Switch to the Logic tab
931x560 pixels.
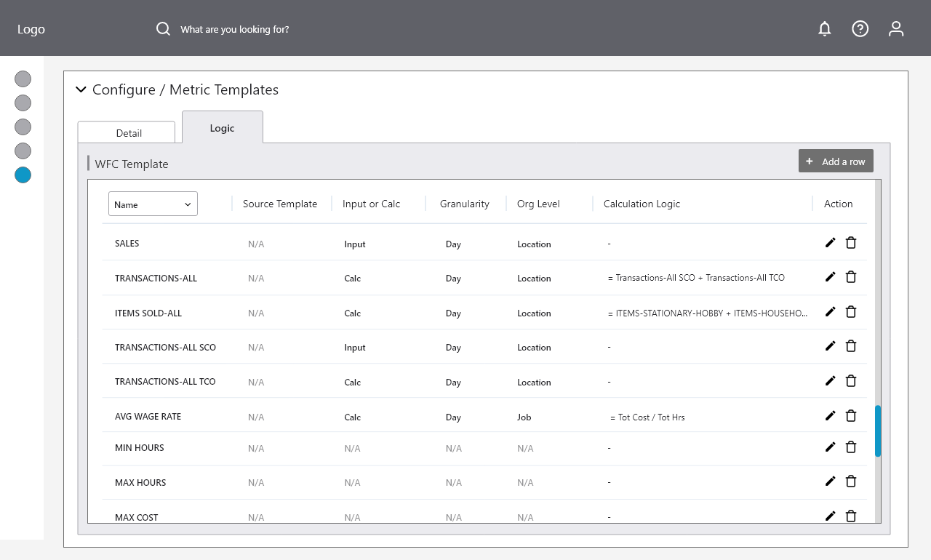click(x=223, y=127)
